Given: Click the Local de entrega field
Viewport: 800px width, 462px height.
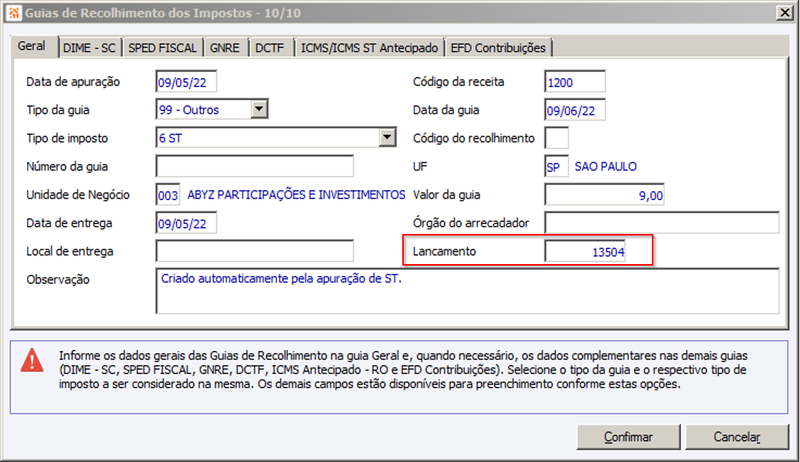Looking at the screenshot, I should click(x=255, y=251).
